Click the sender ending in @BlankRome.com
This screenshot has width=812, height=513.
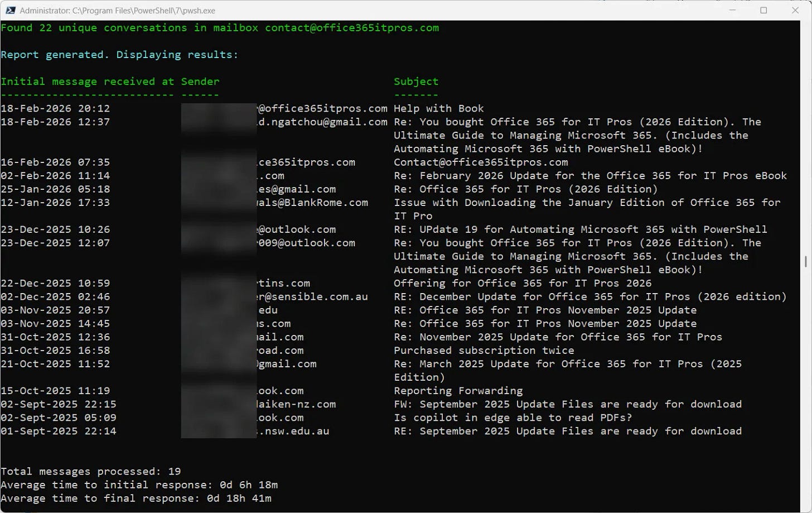[312, 203]
